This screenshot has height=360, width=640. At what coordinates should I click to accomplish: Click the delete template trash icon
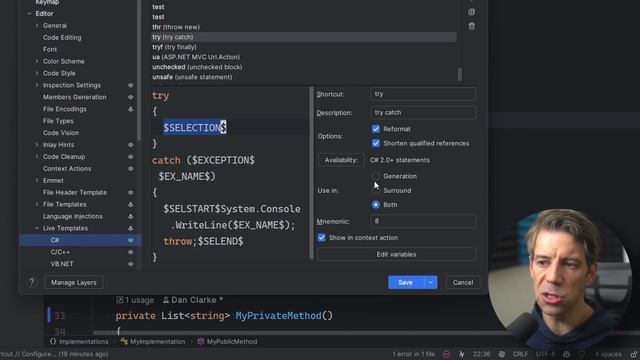click(x=471, y=27)
